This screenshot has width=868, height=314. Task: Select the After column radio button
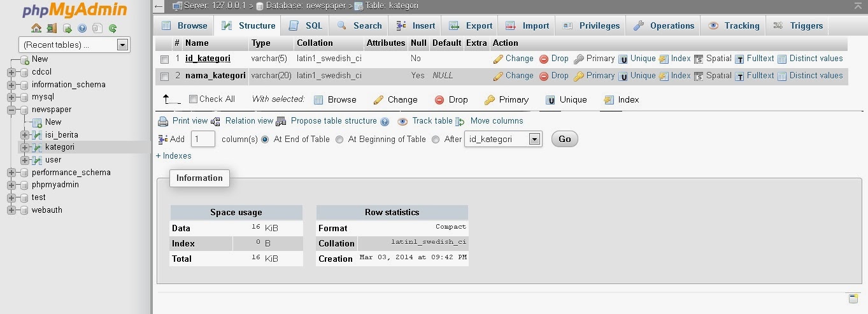pyautogui.click(x=436, y=139)
